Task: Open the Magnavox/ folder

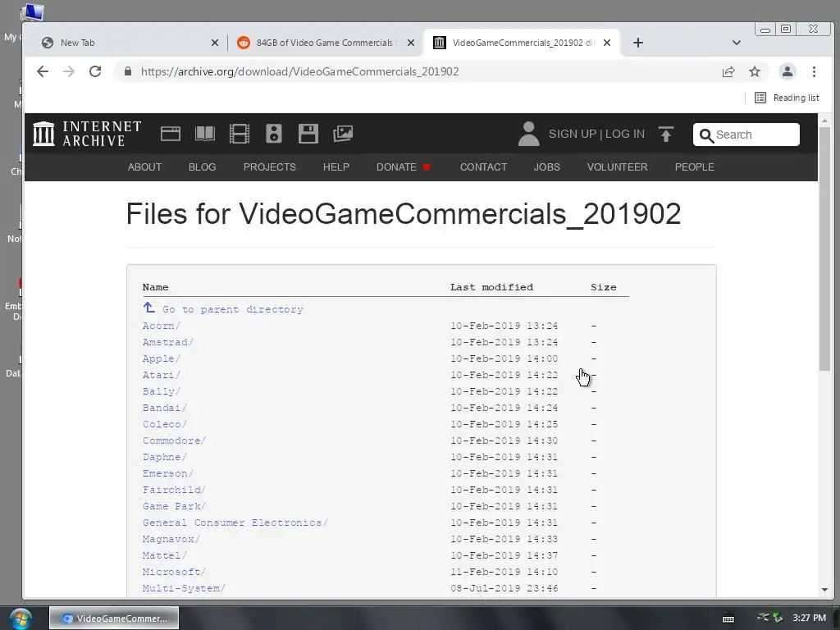Action: pyautogui.click(x=171, y=539)
